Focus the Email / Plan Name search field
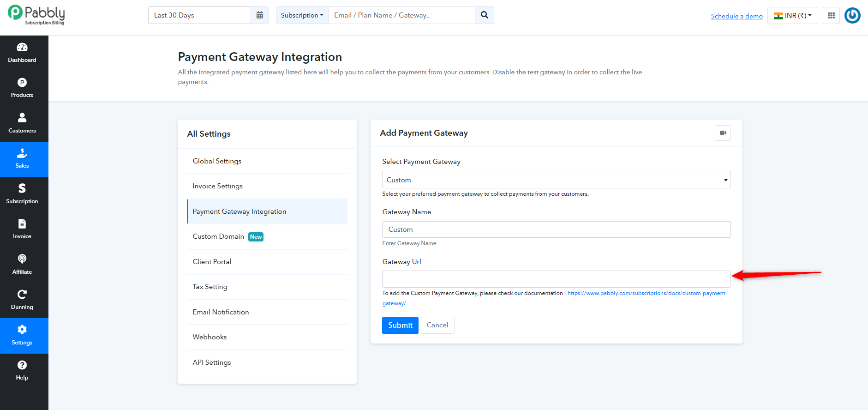The image size is (868, 410). click(401, 15)
